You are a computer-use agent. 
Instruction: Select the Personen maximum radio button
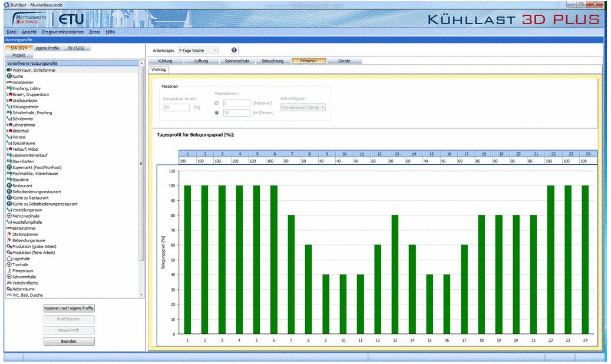(x=217, y=103)
